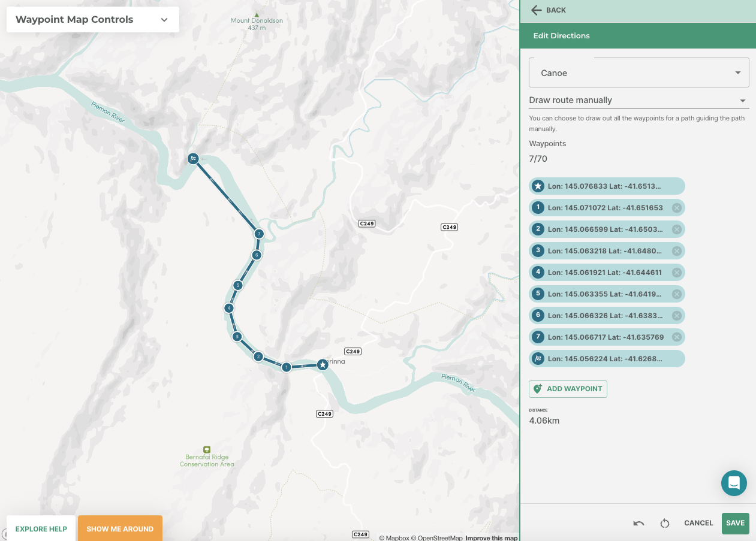Click the finish flag marker on map
Screen dimensions: 756x541
point(193,159)
